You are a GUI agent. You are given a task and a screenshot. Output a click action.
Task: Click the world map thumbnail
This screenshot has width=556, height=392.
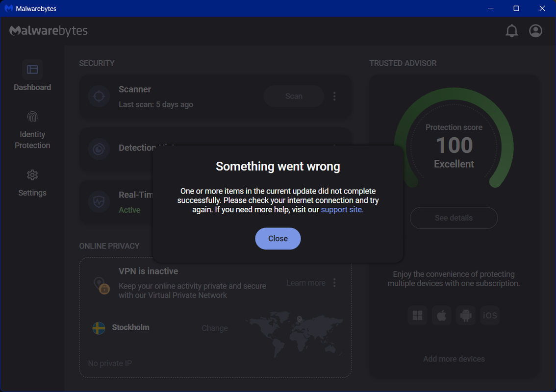pyautogui.click(x=294, y=334)
